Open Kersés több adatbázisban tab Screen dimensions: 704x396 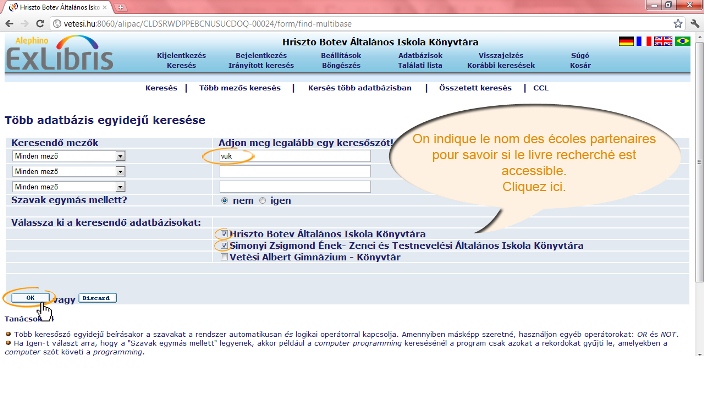pos(360,88)
